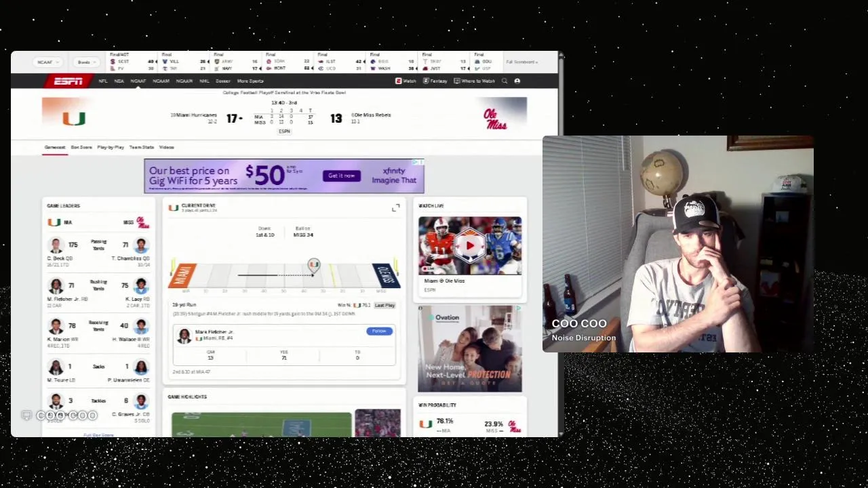Click the Last Play button
The width and height of the screenshot is (868, 488).
[384, 306]
